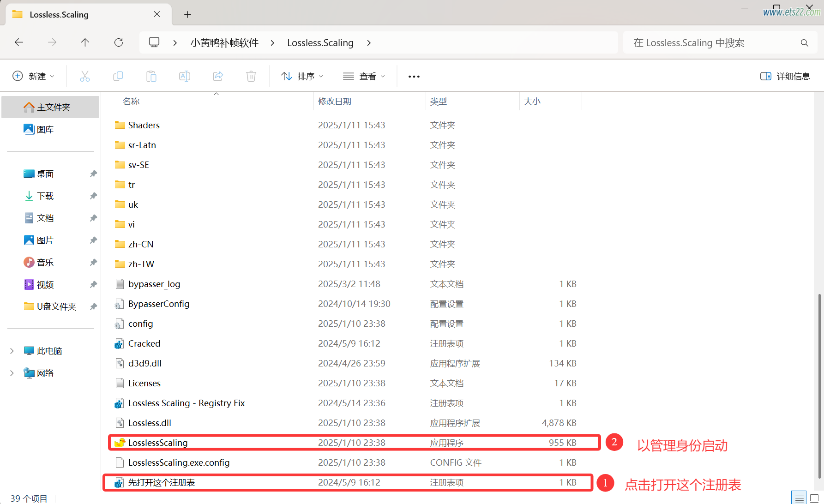The height and width of the screenshot is (504, 824).
Task: Sort by 名称 column header
Action: (131, 102)
